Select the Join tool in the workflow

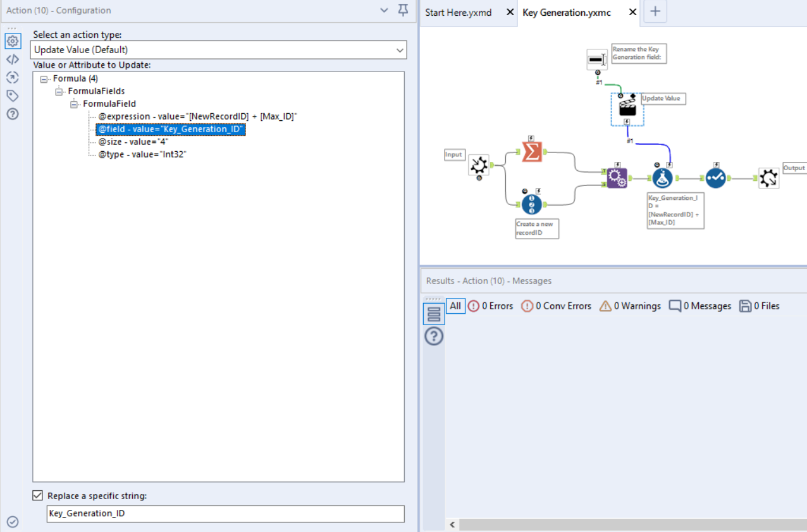click(x=617, y=178)
